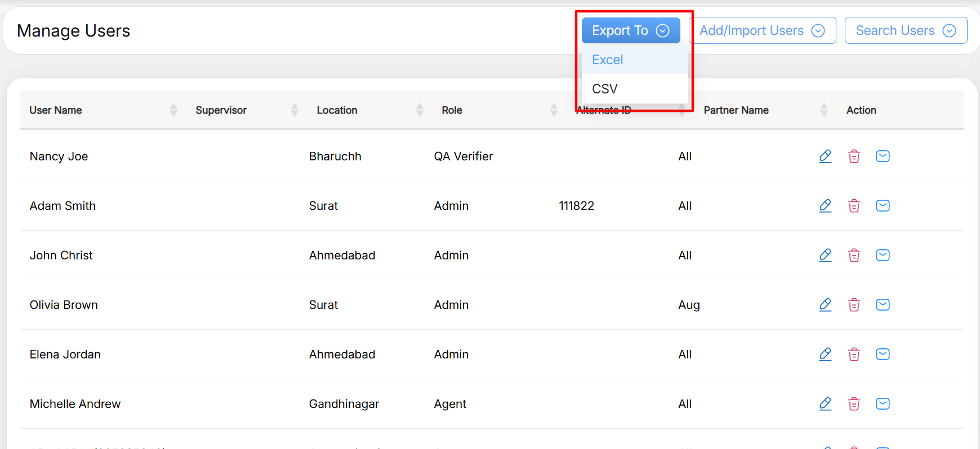This screenshot has width=980, height=449.
Task: Choose CSV export option
Action: [x=605, y=89]
